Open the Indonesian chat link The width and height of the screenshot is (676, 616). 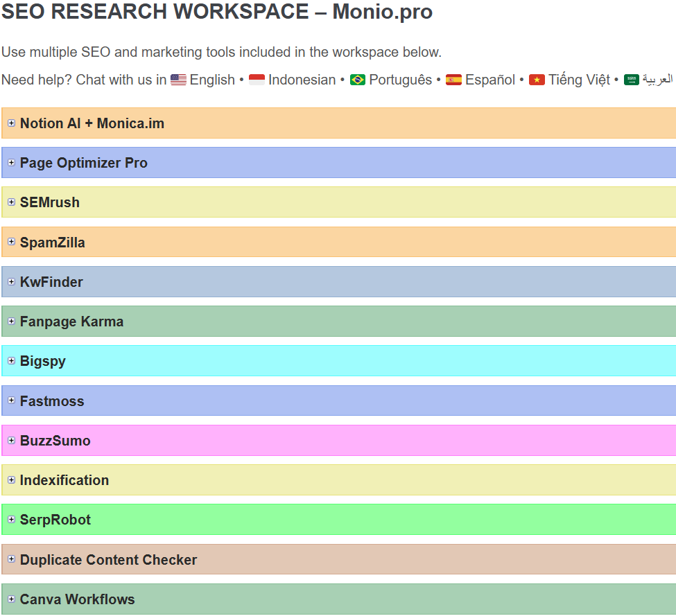click(x=302, y=80)
